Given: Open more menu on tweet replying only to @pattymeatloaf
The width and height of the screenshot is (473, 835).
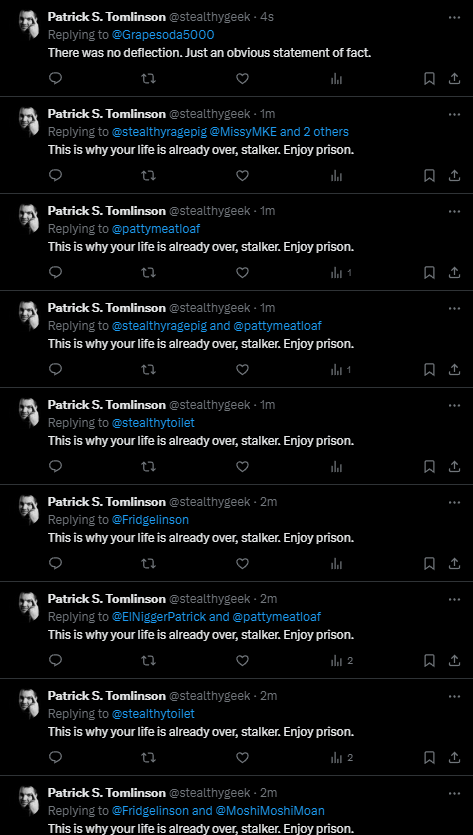Looking at the screenshot, I should click(454, 211).
